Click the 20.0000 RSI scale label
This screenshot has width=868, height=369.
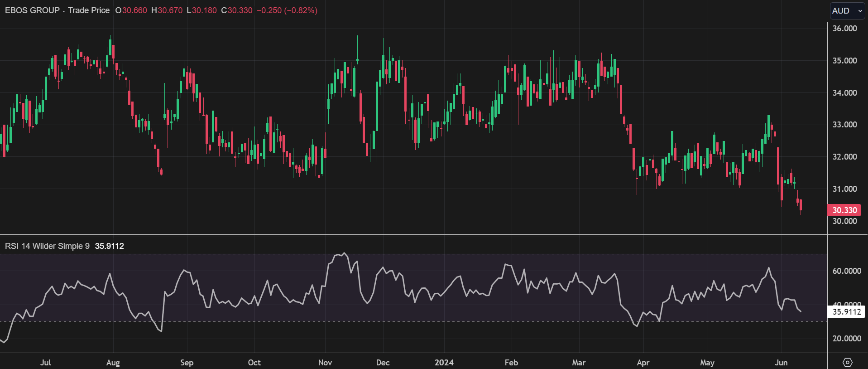(x=846, y=339)
